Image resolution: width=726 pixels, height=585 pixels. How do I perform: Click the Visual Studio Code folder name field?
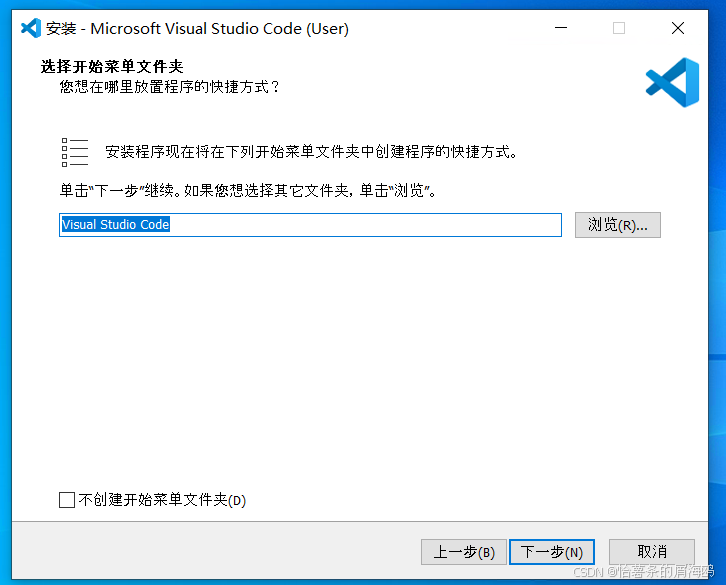point(310,225)
